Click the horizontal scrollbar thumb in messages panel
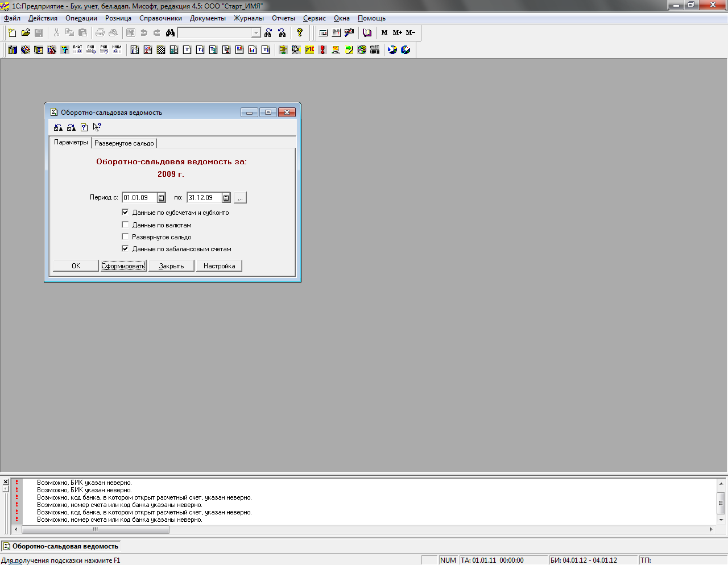Screen dimensions: 728x565 [x=95, y=529]
